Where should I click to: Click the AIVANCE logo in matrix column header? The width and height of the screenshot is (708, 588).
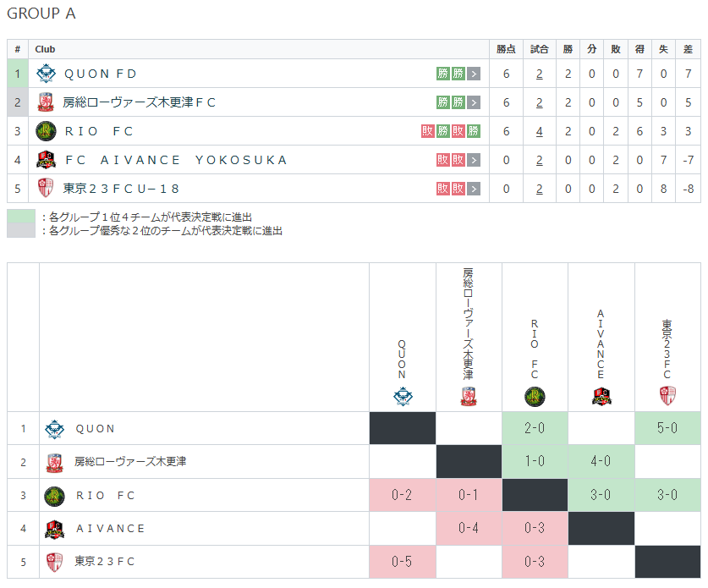point(601,396)
